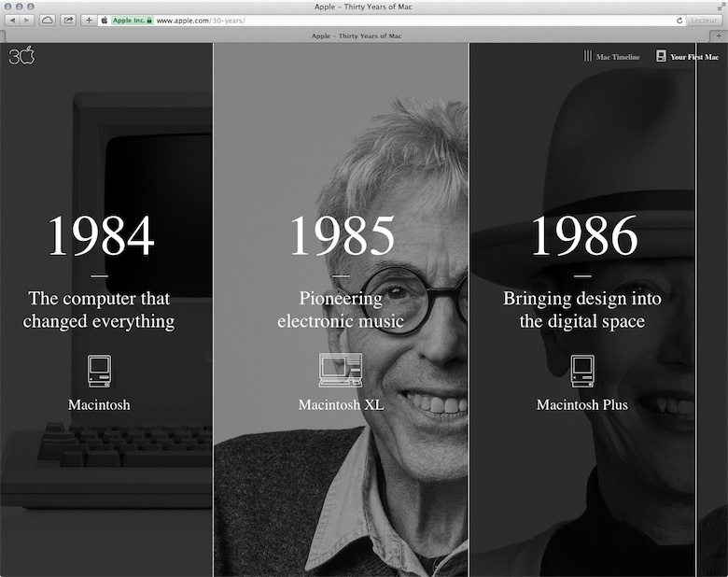
Task: Click the Apple Inc. secure certificate badge
Action: pos(133,21)
